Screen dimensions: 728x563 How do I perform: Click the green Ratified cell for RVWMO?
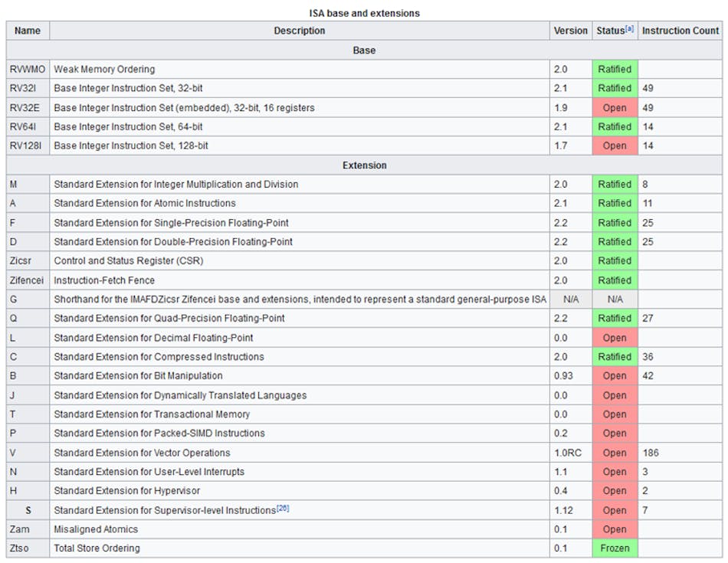pyautogui.click(x=615, y=69)
